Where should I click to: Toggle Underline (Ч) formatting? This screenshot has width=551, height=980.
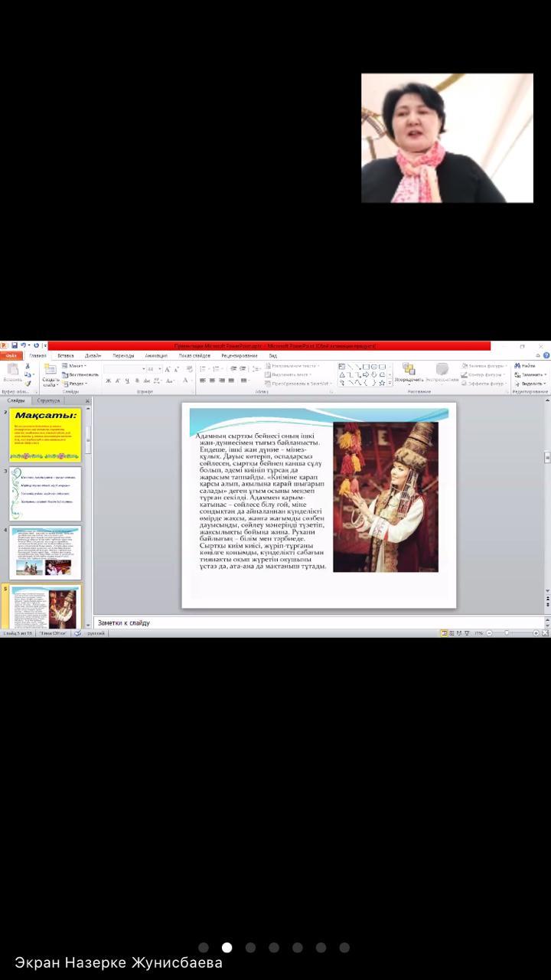pyautogui.click(x=126, y=381)
